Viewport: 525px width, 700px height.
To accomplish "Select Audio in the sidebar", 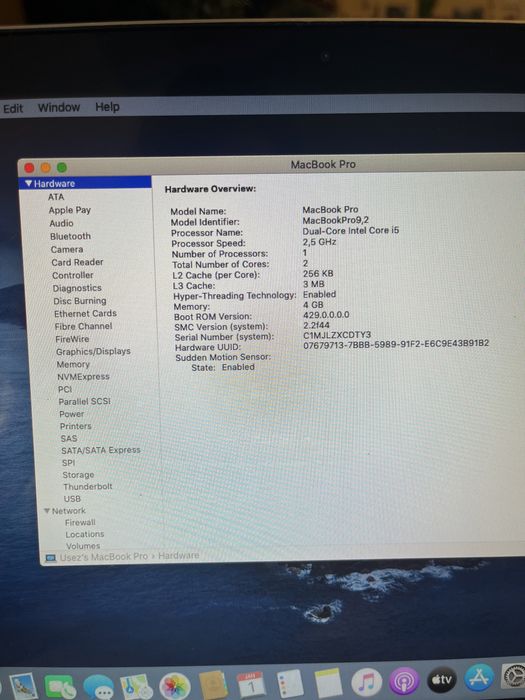I will 62,223.
